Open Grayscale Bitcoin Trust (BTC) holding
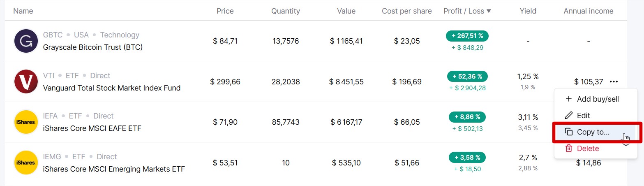This screenshot has width=644, height=186. pos(93,47)
